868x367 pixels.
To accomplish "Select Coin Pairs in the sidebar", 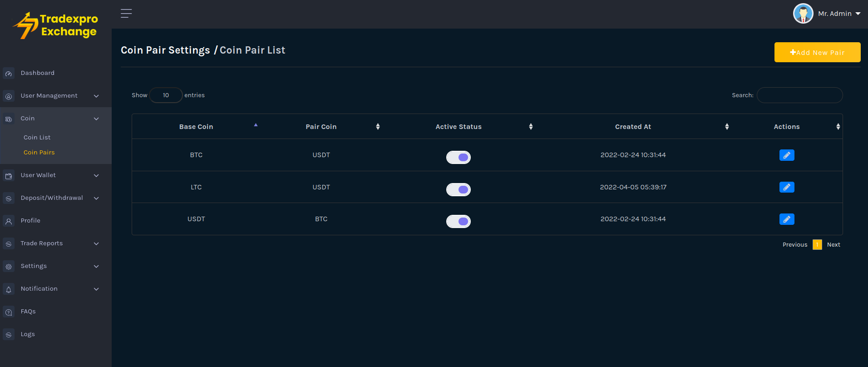I will 39,153.
